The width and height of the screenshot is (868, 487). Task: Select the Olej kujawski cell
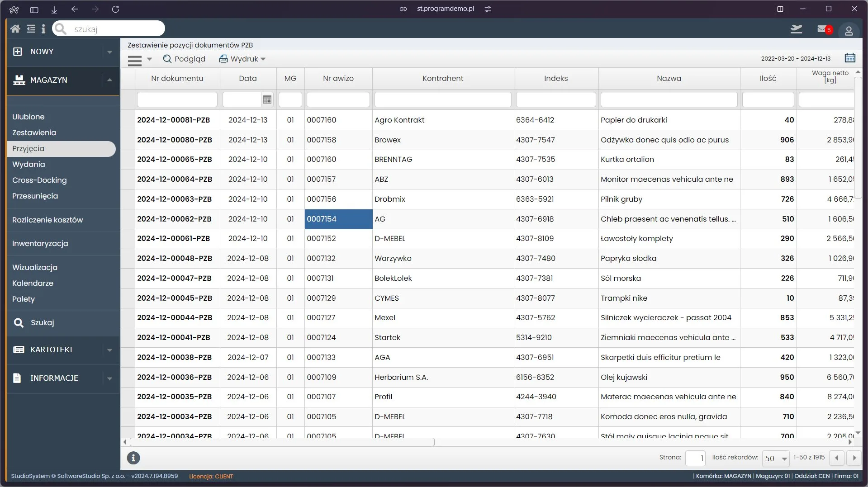click(x=669, y=377)
